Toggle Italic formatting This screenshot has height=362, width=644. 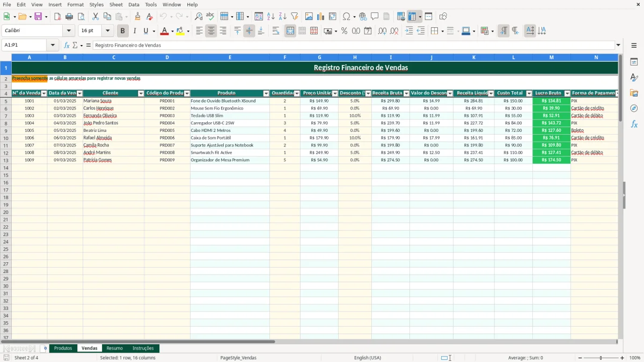(x=135, y=31)
